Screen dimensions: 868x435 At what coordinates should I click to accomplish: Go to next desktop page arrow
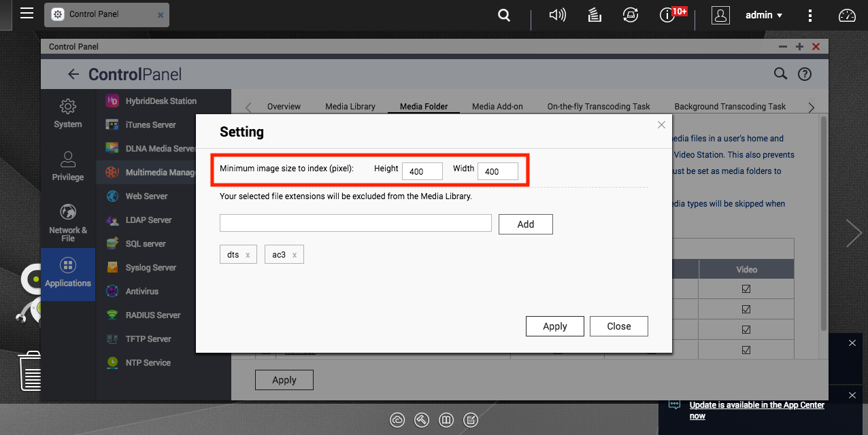tap(854, 233)
